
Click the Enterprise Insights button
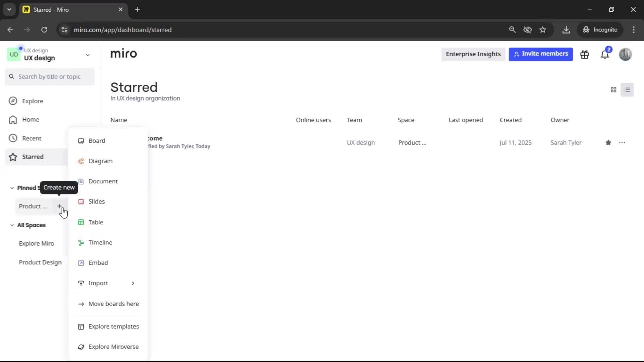(x=473, y=54)
